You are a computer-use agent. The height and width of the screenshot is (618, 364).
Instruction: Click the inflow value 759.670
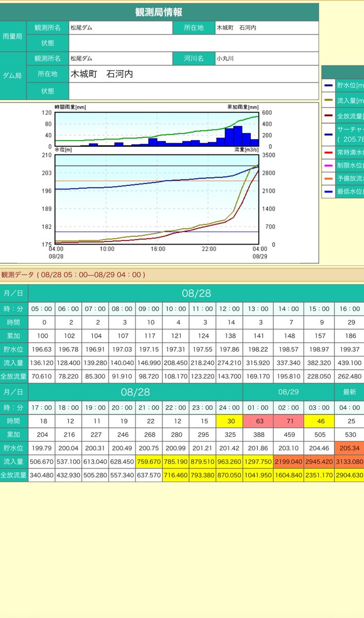[x=149, y=462]
